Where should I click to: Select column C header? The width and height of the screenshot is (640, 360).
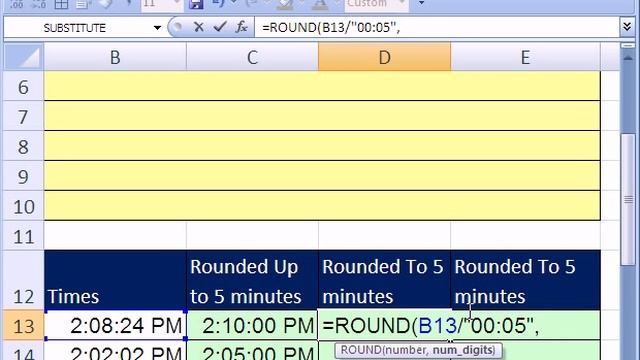tap(252, 57)
